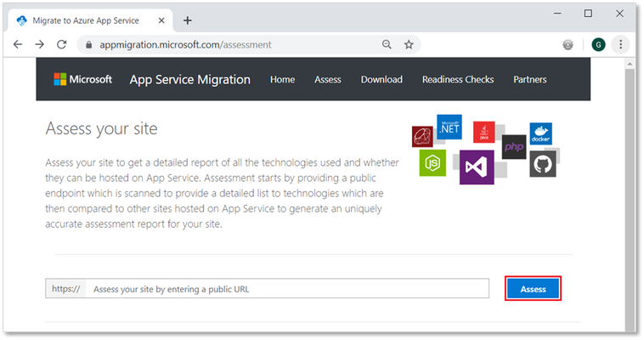Open a new tab with plus button
The height and width of the screenshot is (340, 644).
click(187, 20)
